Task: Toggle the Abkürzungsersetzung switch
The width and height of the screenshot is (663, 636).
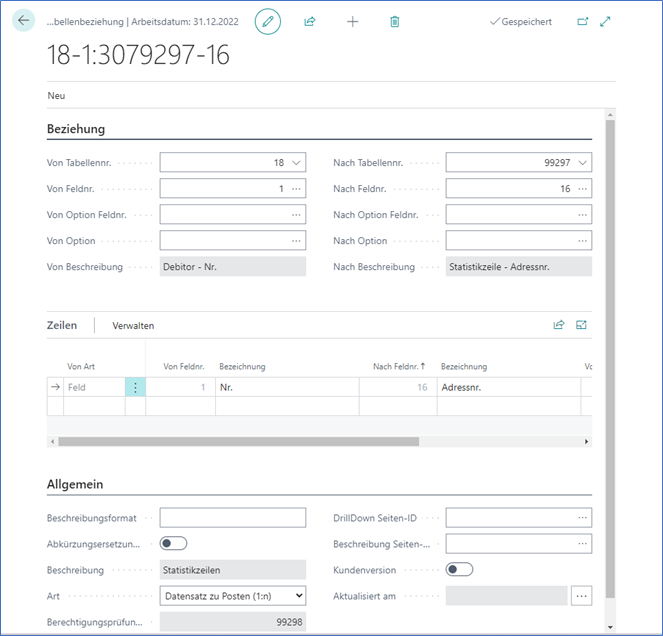Action: (174, 543)
